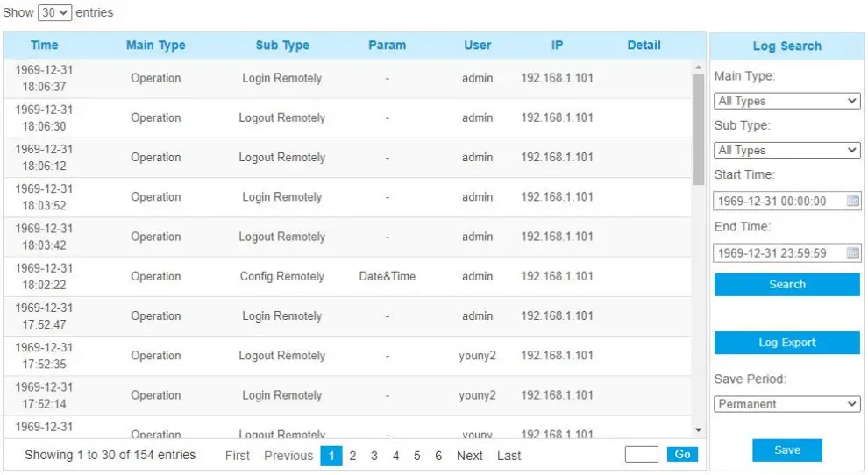Open the End Time calendar picker icon
This screenshot has height=475, width=868.
tap(852, 253)
